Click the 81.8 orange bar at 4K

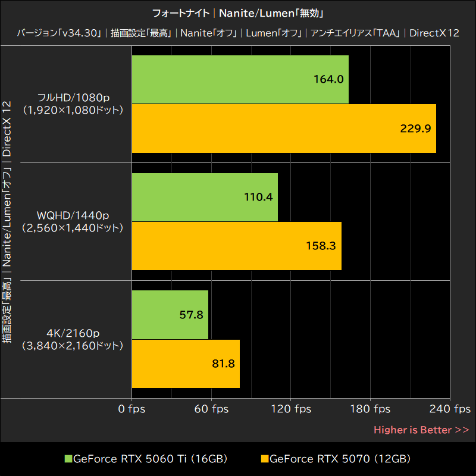tap(186, 364)
